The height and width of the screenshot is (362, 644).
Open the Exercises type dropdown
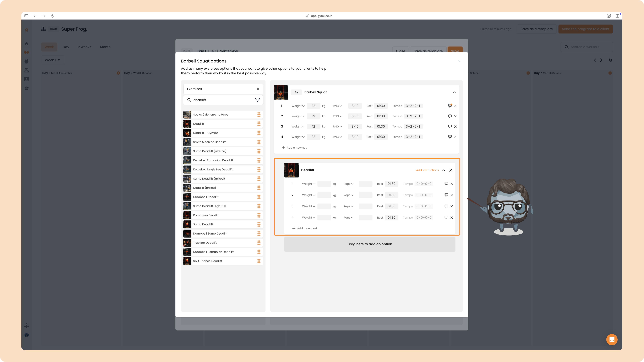[223, 89]
